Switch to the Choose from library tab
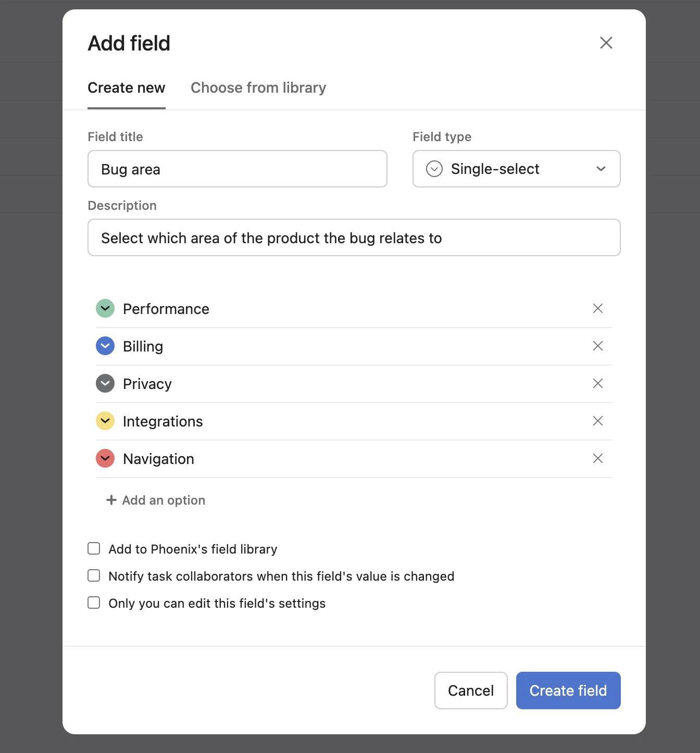The image size is (700, 753). pyautogui.click(x=258, y=87)
